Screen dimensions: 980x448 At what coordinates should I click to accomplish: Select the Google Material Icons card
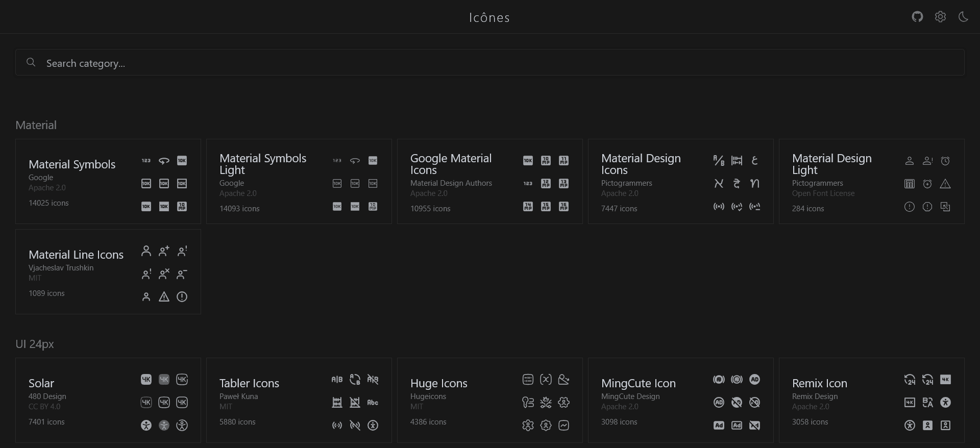(x=451, y=164)
